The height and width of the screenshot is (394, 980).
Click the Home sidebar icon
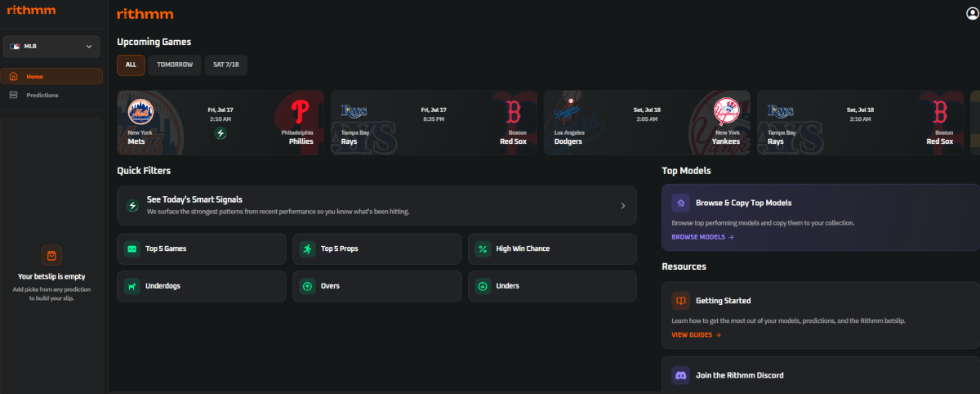[13, 77]
